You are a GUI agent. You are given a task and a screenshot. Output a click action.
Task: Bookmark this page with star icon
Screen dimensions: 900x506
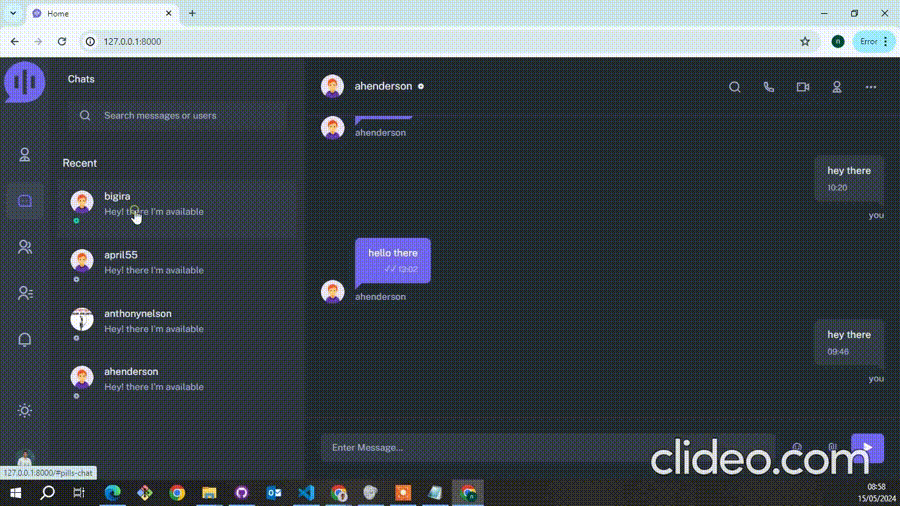click(805, 41)
